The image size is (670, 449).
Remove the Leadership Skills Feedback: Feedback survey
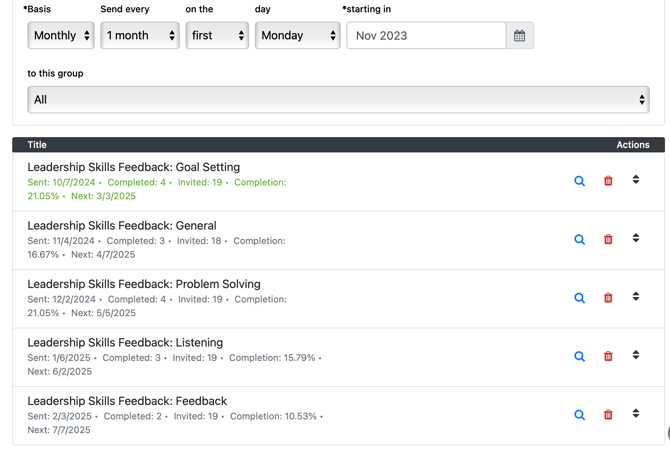point(608,415)
